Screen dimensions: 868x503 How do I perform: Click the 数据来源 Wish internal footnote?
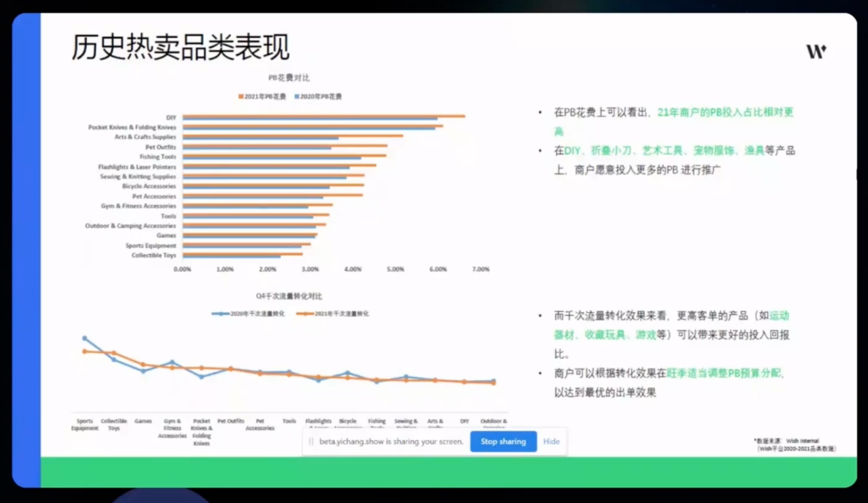[795, 444]
